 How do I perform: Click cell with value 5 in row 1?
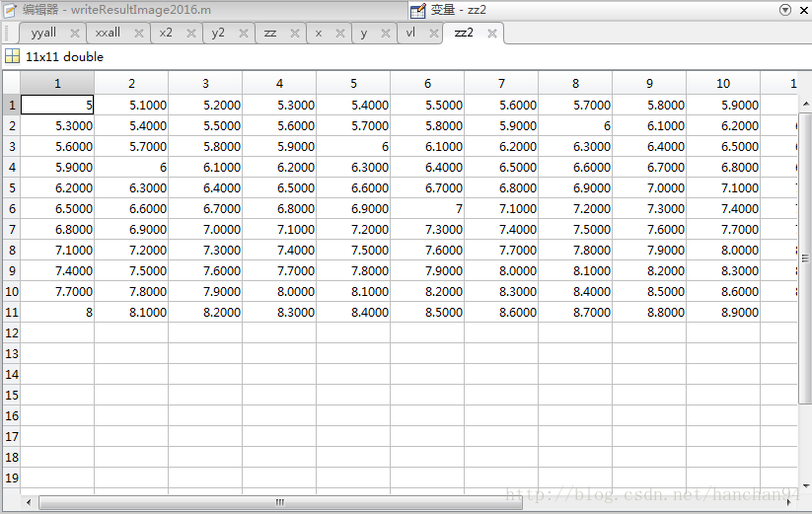57,106
